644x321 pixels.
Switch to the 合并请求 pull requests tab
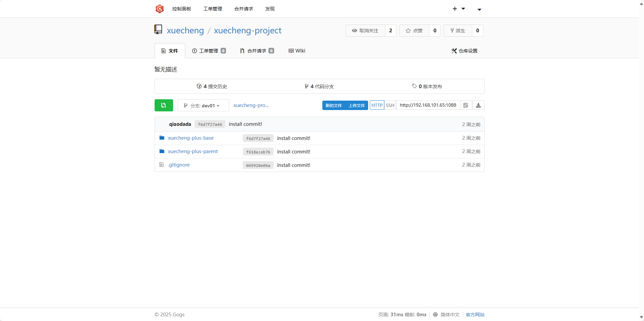click(x=257, y=51)
